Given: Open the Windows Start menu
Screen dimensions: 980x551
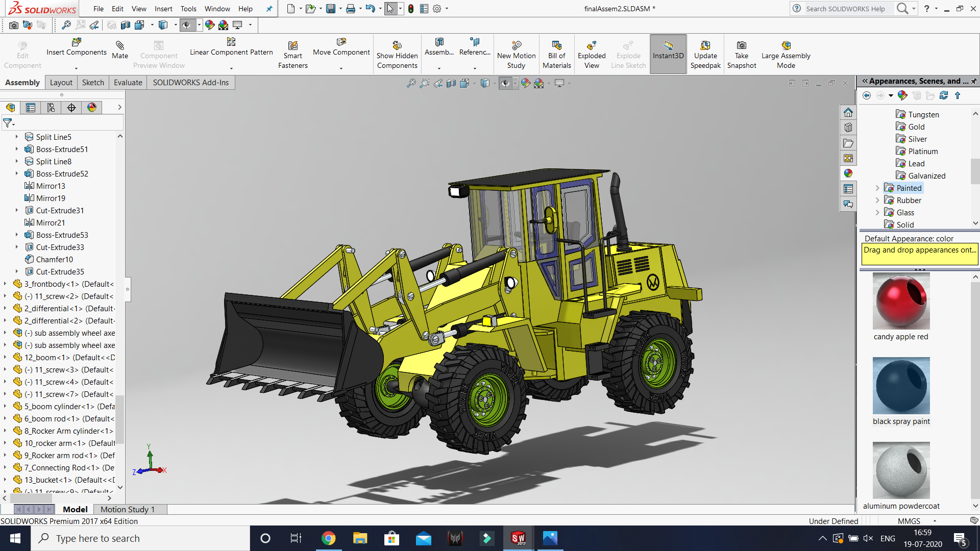Looking at the screenshot, I should (x=15, y=538).
